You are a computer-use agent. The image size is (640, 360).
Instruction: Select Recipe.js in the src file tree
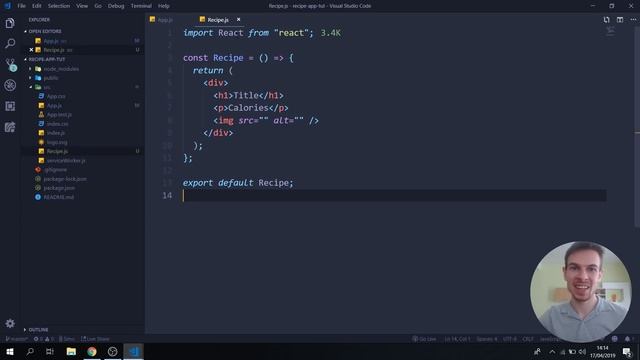[57, 151]
